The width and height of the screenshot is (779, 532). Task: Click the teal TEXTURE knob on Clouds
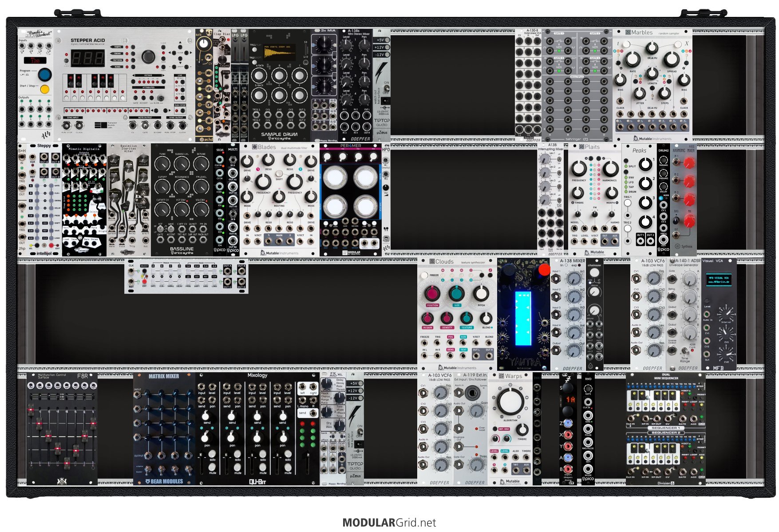click(466, 318)
